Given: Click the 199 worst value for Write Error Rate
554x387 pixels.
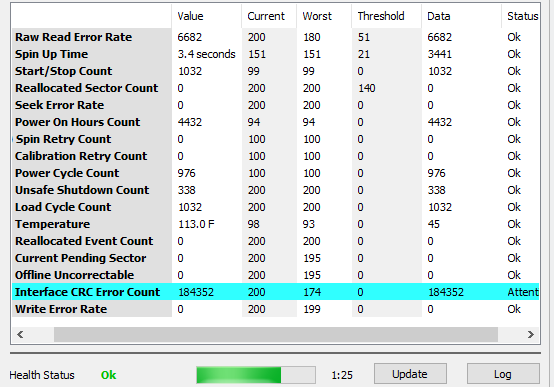Looking at the screenshot, I should (312, 309).
